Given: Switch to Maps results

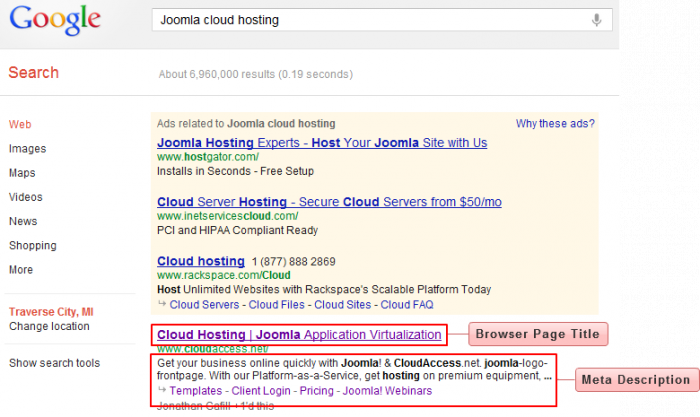Looking at the screenshot, I should [x=22, y=173].
